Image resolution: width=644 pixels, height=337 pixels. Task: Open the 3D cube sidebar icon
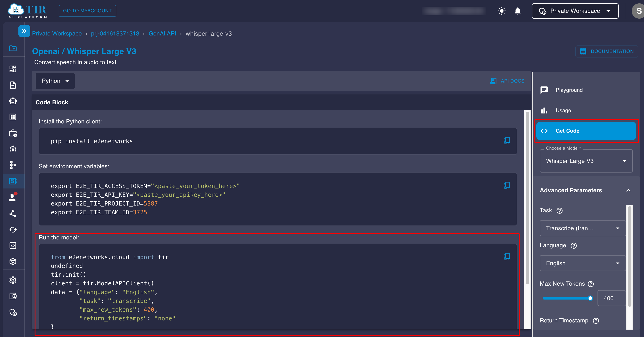pos(13,262)
